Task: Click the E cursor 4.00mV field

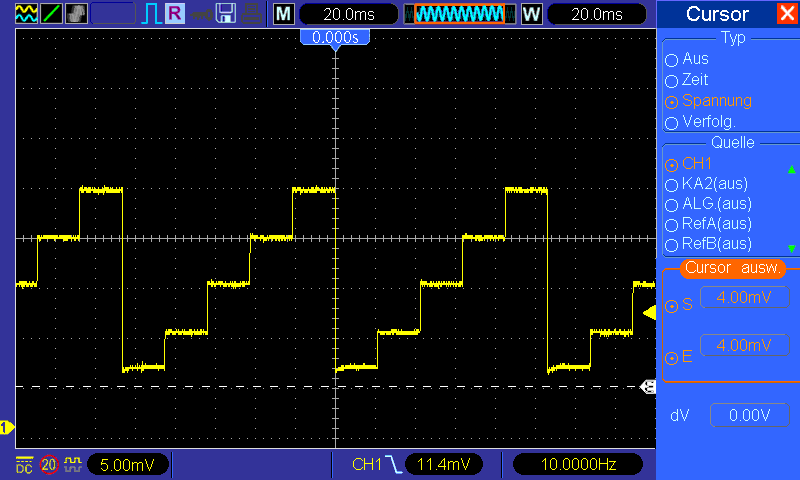Action: (x=745, y=345)
